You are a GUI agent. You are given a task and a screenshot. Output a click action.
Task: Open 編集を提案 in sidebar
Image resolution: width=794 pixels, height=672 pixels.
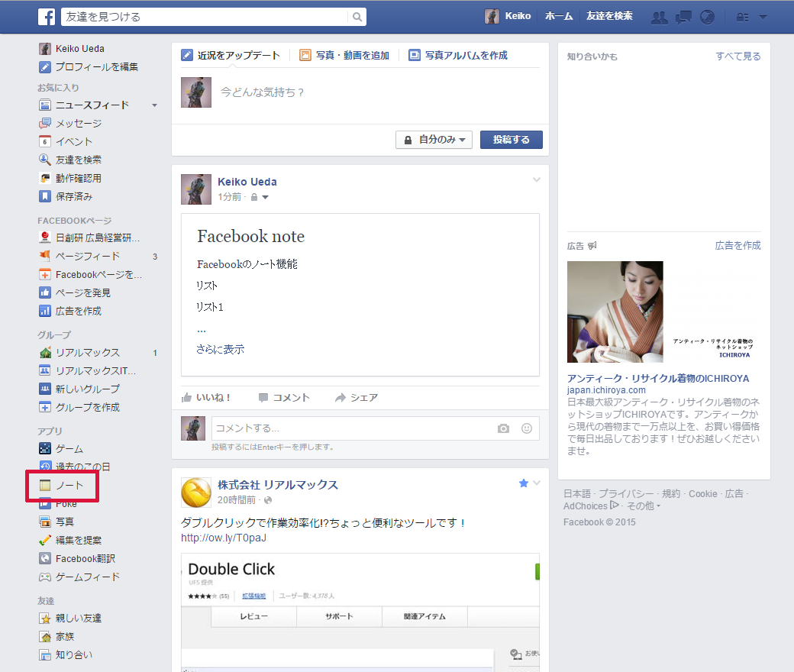[70, 541]
